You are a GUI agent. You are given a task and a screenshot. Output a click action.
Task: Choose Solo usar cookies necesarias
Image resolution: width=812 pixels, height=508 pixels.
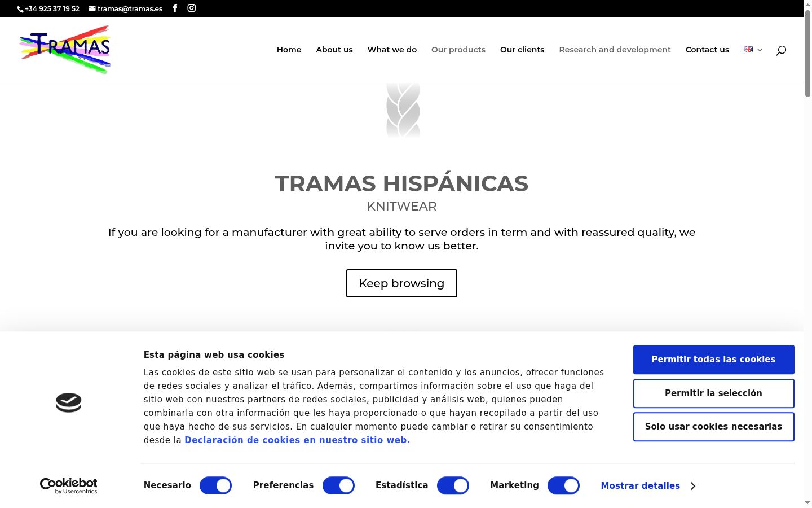(713, 427)
